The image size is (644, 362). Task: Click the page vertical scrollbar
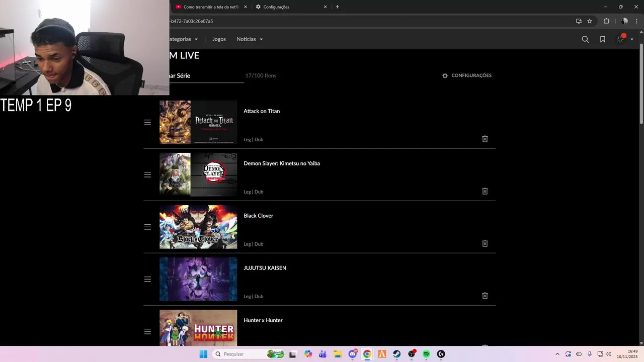click(641, 84)
